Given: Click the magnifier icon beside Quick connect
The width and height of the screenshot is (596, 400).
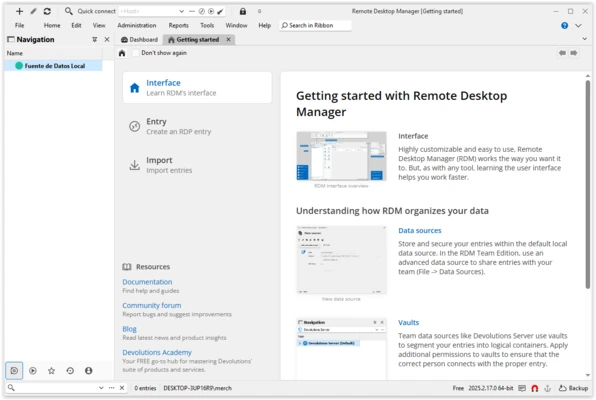Looking at the screenshot, I should (x=68, y=11).
